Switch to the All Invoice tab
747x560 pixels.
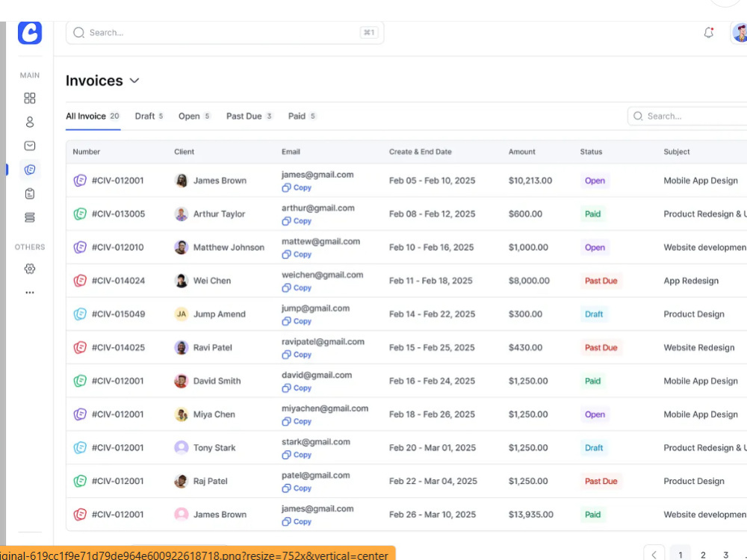[93, 116]
